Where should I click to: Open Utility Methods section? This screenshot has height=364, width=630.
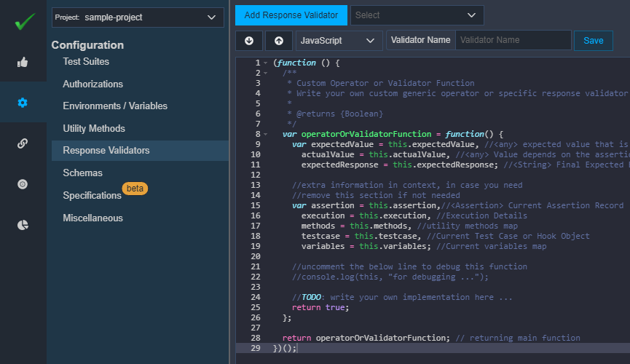94,128
